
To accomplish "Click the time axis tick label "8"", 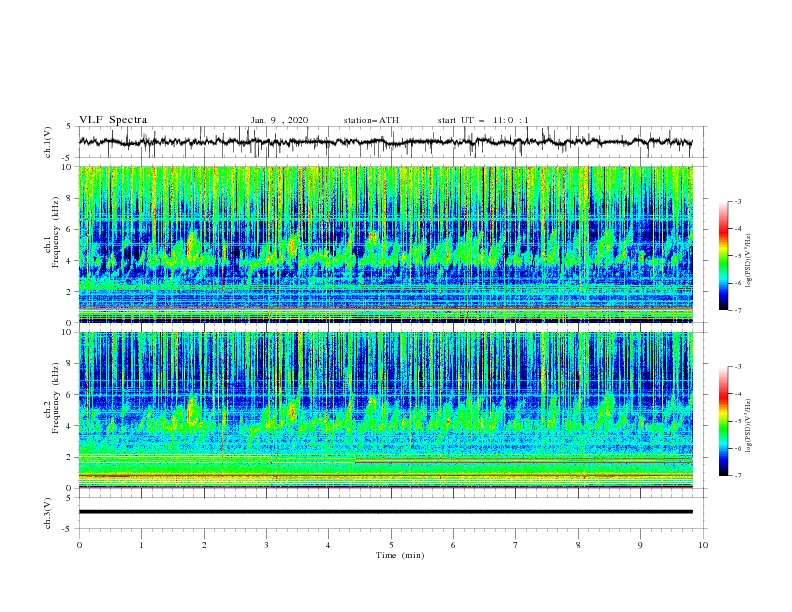I will pos(578,545).
